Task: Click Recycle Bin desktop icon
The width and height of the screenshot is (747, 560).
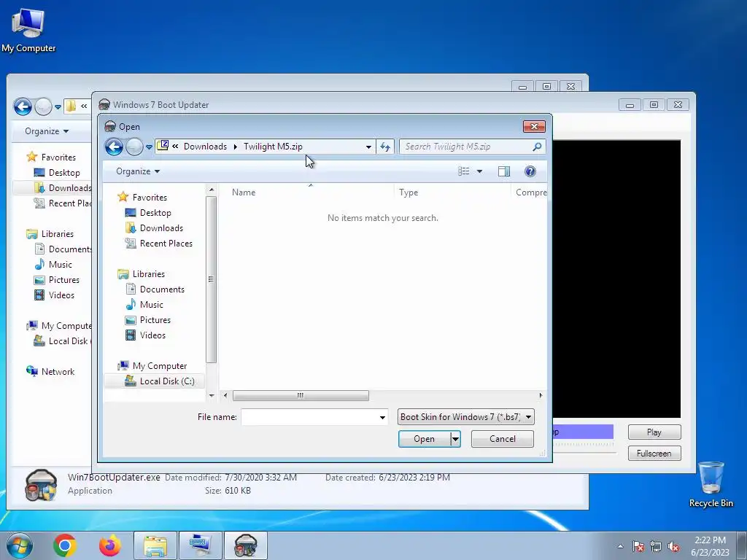Action: point(711,484)
